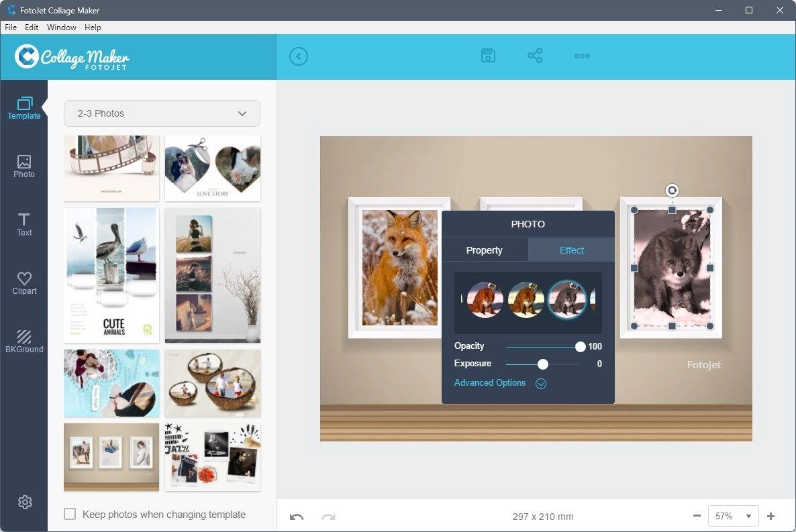This screenshot has width=796, height=532.
Task: Open the 57% zoom level dropdown
Action: coord(733,516)
